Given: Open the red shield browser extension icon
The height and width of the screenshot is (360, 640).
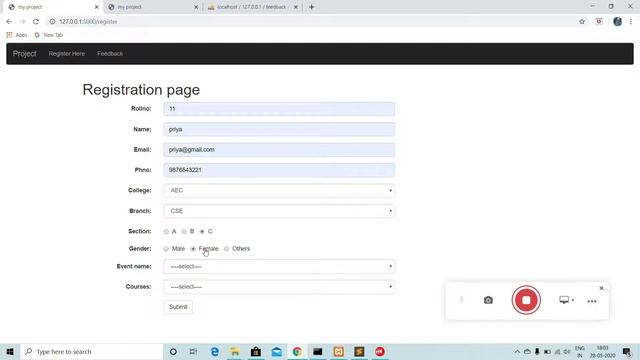Looking at the screenshot, I should (x=599, y=22).
